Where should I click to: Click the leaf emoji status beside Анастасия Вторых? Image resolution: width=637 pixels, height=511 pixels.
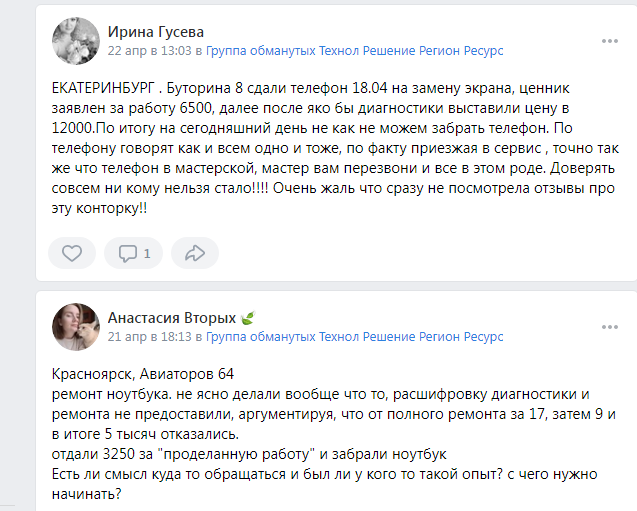[x=248, y=318]
